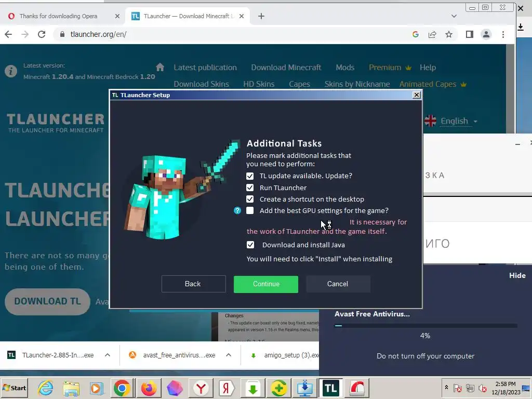Open Latest publication menu item
This screenshot has width=532, height=399.
[x=205, y=68]
